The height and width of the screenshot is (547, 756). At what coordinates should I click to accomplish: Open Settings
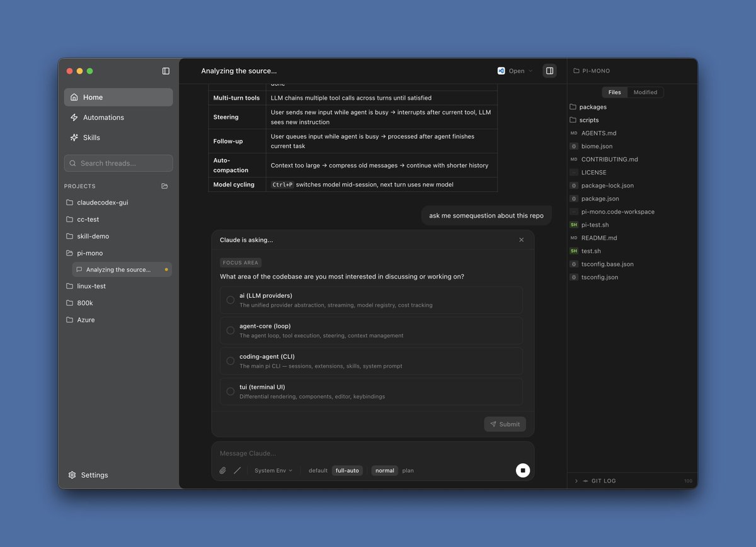coord(88,475)
